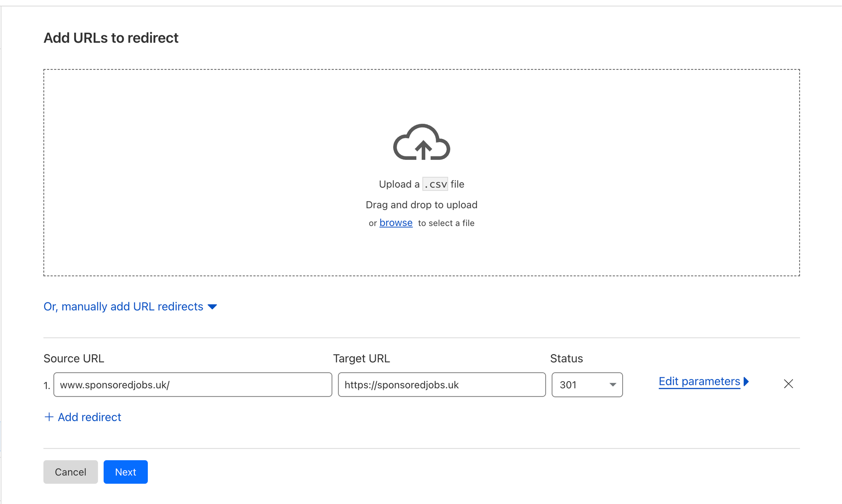
Task: Focus the Source URL input field
Action: 192,385
